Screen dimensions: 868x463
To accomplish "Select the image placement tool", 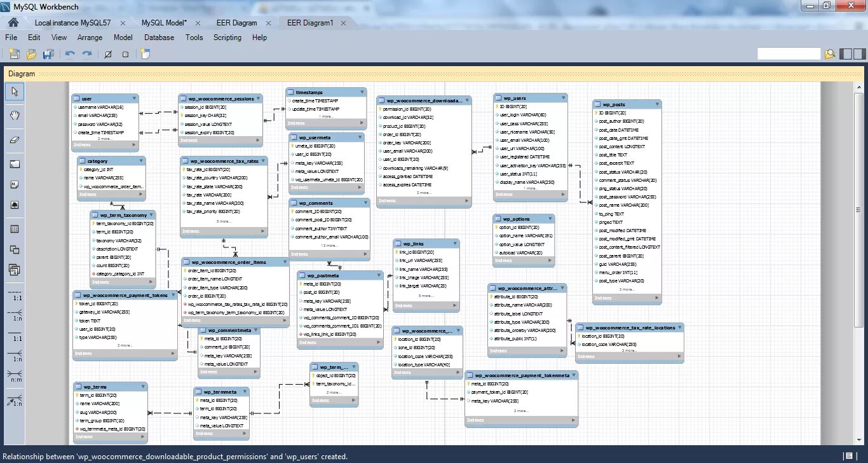I will click(15, 205).
